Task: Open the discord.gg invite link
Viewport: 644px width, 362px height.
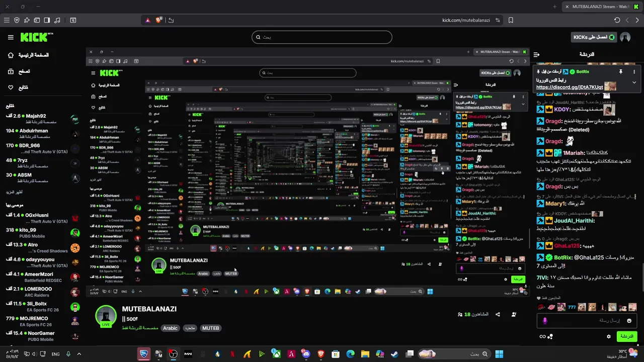Action: click(569, 87)
